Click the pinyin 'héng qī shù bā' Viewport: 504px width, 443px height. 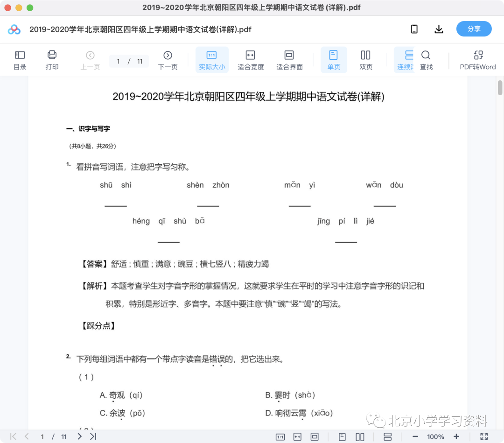(x=168, y=221)
